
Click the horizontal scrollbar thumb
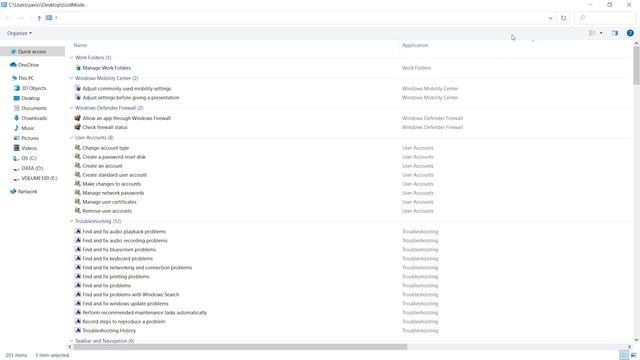coord(240,347)
